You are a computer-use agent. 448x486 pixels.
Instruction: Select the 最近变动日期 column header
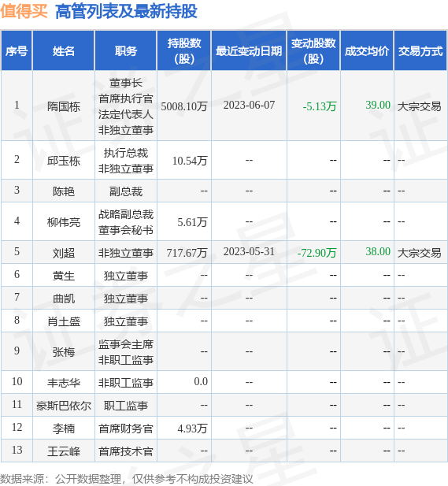pos(249,51)
